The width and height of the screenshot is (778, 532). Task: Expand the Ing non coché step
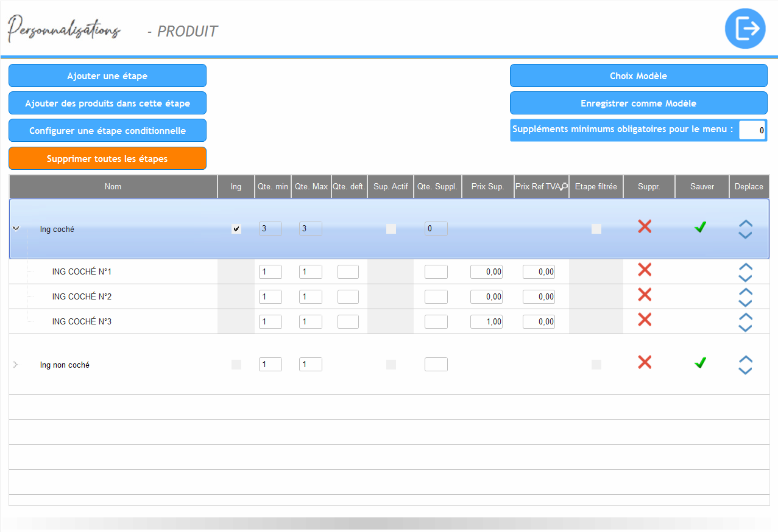pos(16,365)
